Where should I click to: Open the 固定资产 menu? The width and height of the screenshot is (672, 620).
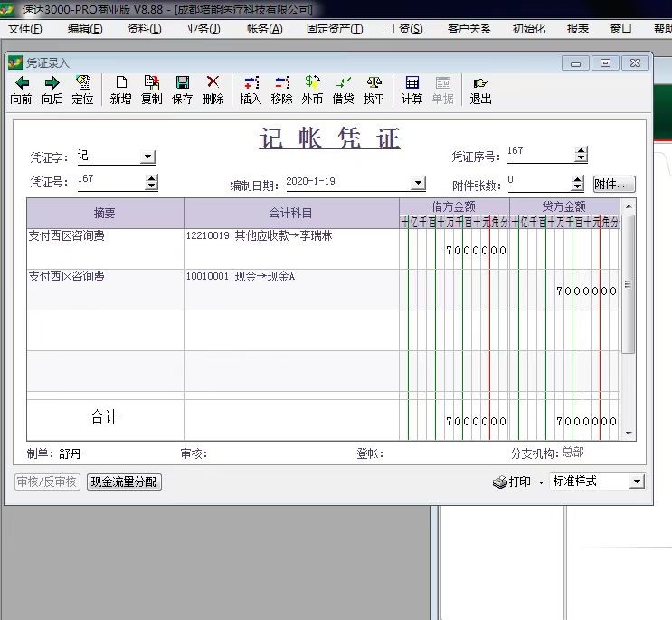click(x=335, y=29)
